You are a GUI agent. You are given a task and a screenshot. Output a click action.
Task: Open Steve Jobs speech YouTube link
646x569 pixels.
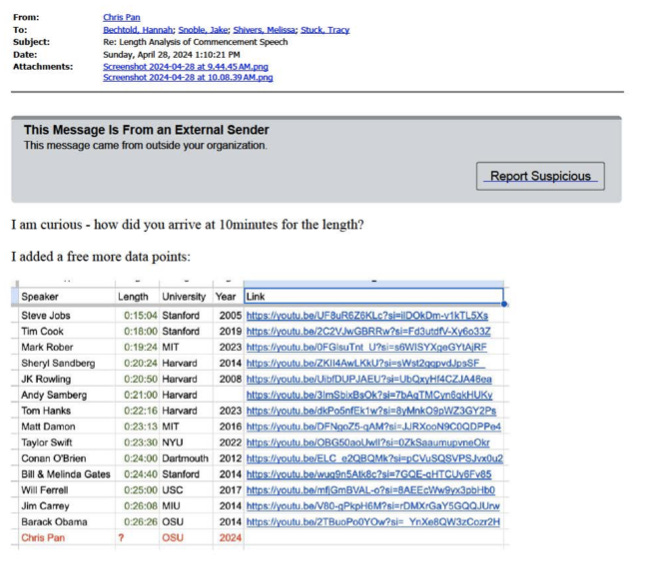coord(367,316)
